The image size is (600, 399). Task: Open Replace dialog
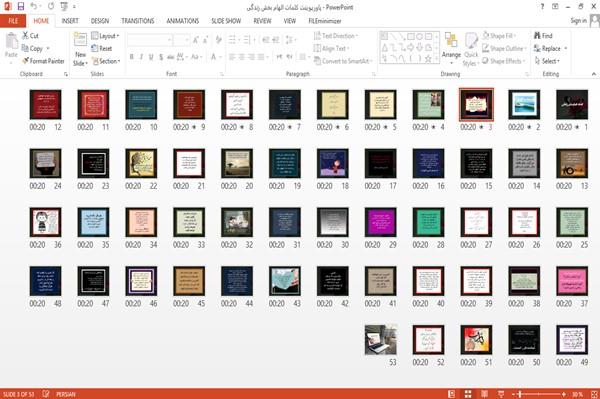click(x=548, y=49)
